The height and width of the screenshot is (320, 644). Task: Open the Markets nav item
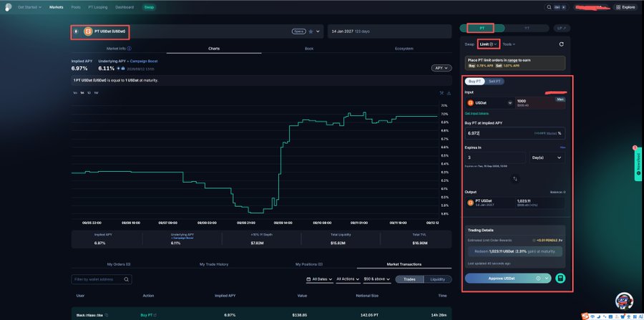pyautogui.click(x=57, y=7)
